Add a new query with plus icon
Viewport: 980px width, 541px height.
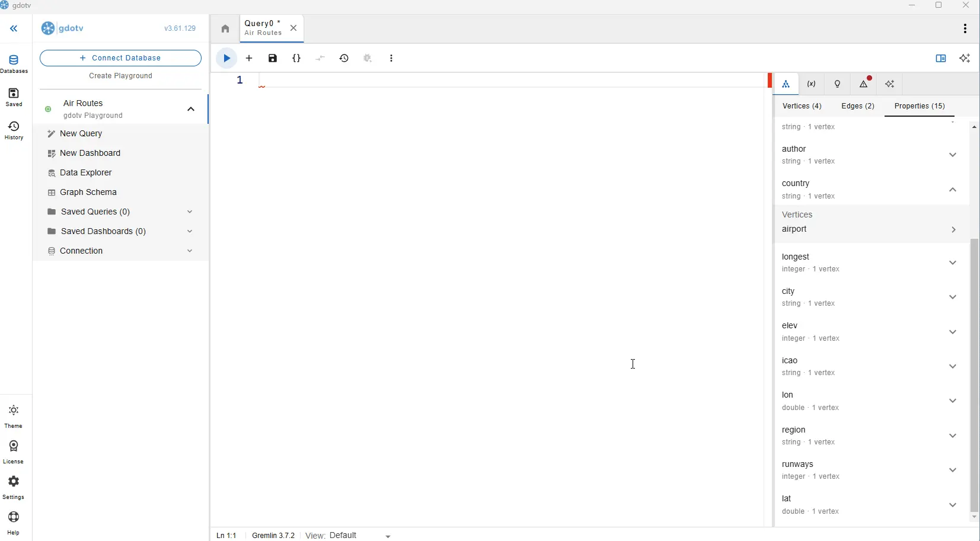tap(249, 58)
